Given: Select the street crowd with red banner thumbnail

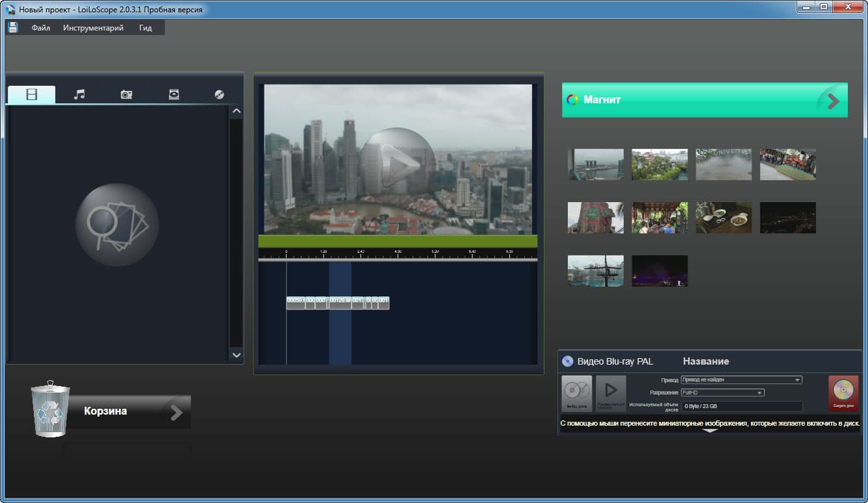Looking at the screenshot, I should click(x=788, y=164).
